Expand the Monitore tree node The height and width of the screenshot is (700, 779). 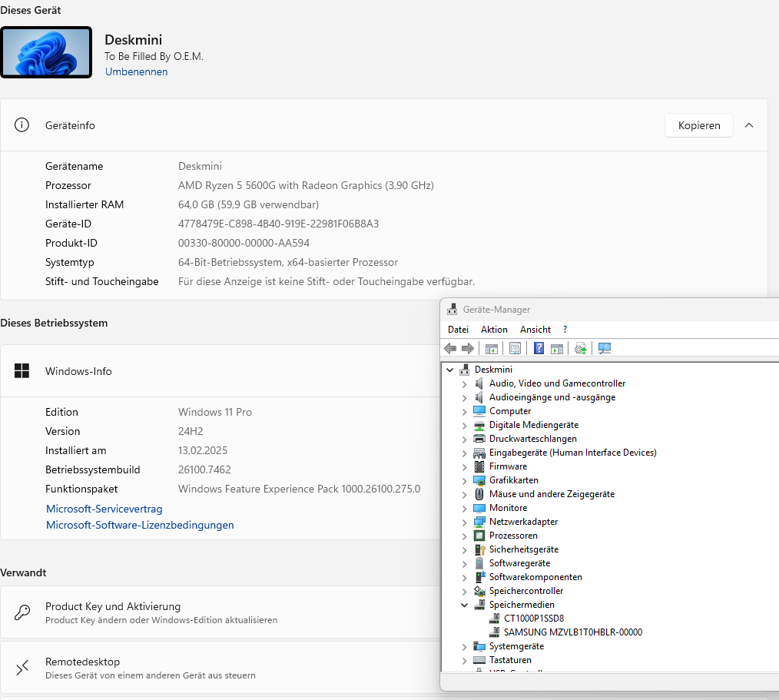(465, 509)
